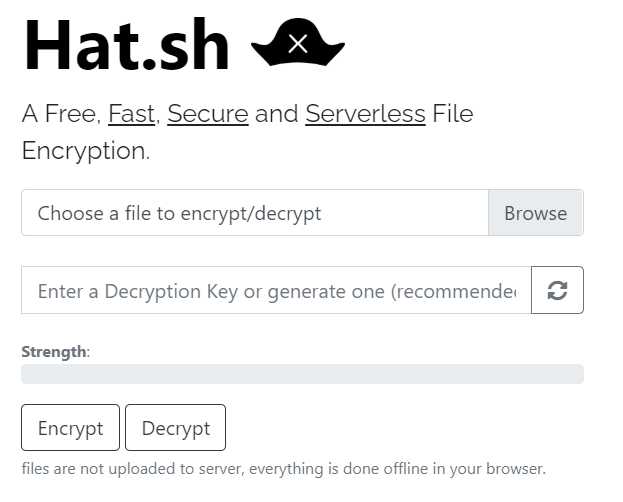Click the Strength label text
This screenshot has width=623, height=502.
[54, 352]
